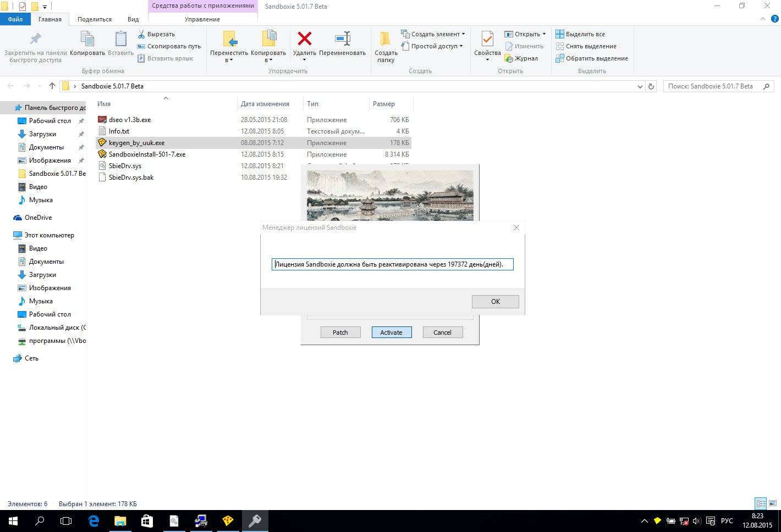781x532 pixels.
Task: Open the Windows Start button
Action: pyautogui.click(x=13, y=521)
